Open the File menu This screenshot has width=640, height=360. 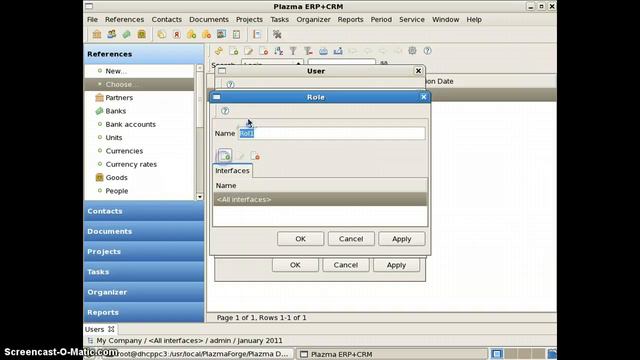point(92,20)
